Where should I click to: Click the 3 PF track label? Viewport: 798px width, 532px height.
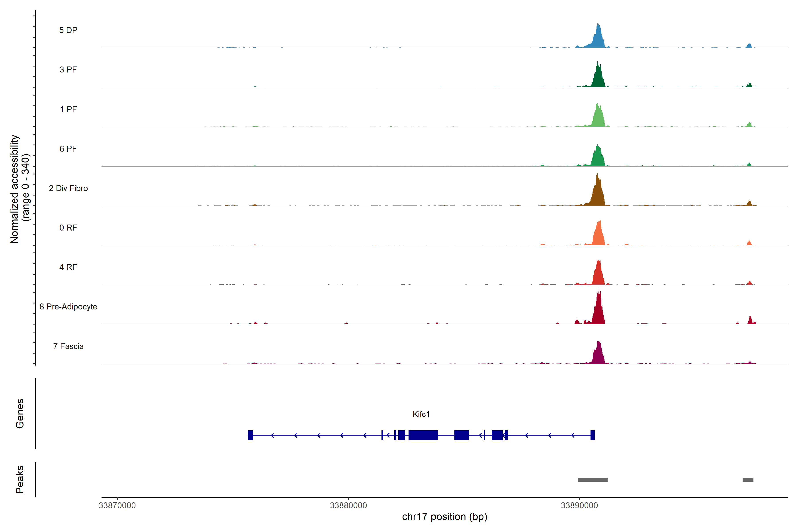point(68,70)
